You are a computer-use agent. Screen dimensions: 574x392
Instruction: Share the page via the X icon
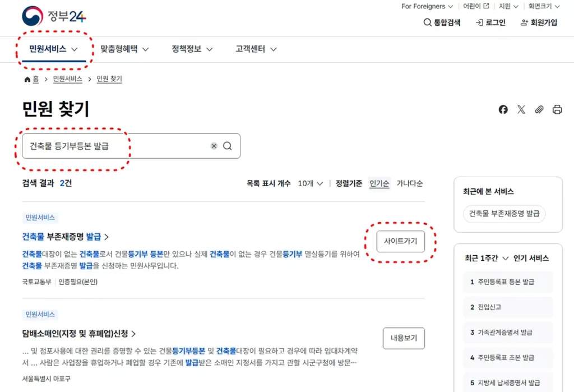[521, 109]
